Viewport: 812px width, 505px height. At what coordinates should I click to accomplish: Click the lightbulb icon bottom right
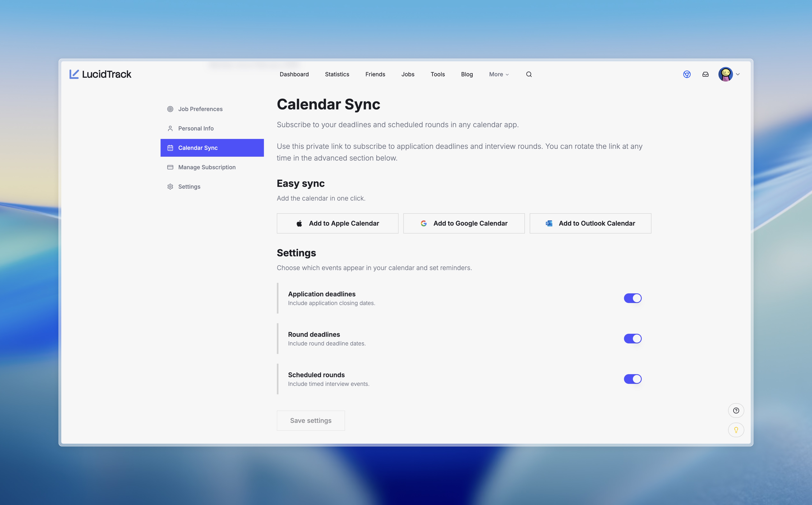tap(736, 430)
